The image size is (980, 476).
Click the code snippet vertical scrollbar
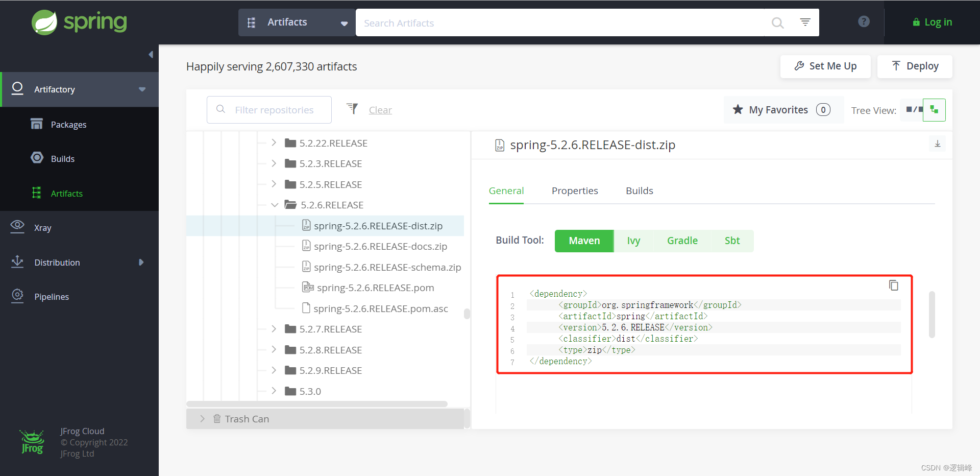click(932, 315)
